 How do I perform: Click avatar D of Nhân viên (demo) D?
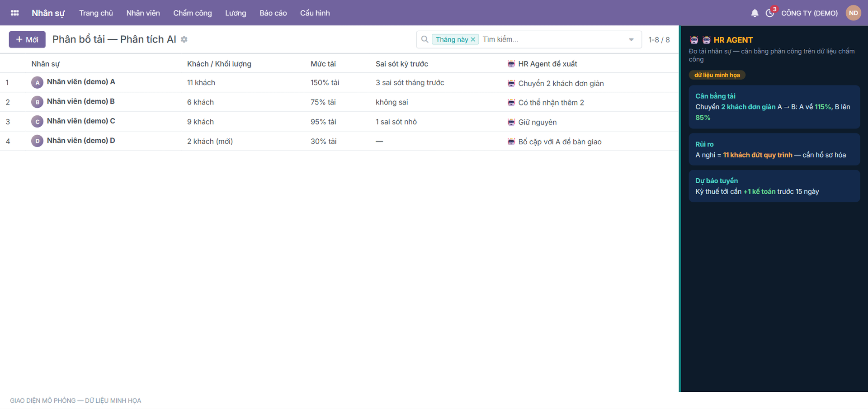point(37,141)
